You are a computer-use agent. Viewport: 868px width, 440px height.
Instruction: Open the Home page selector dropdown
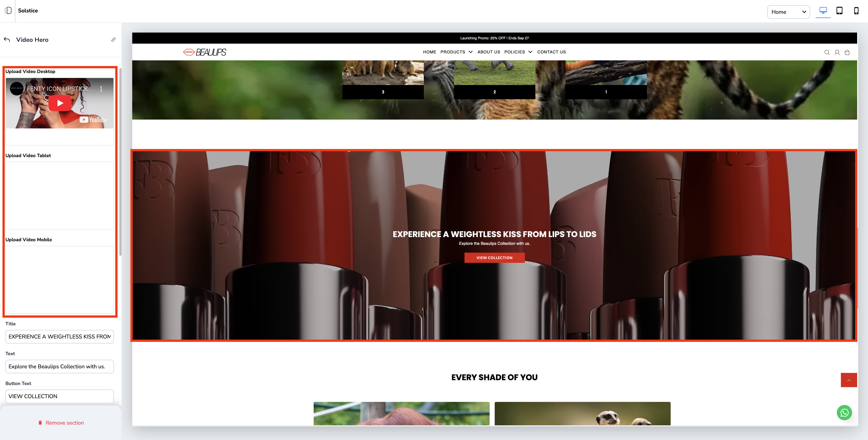(x=788, y=12)
